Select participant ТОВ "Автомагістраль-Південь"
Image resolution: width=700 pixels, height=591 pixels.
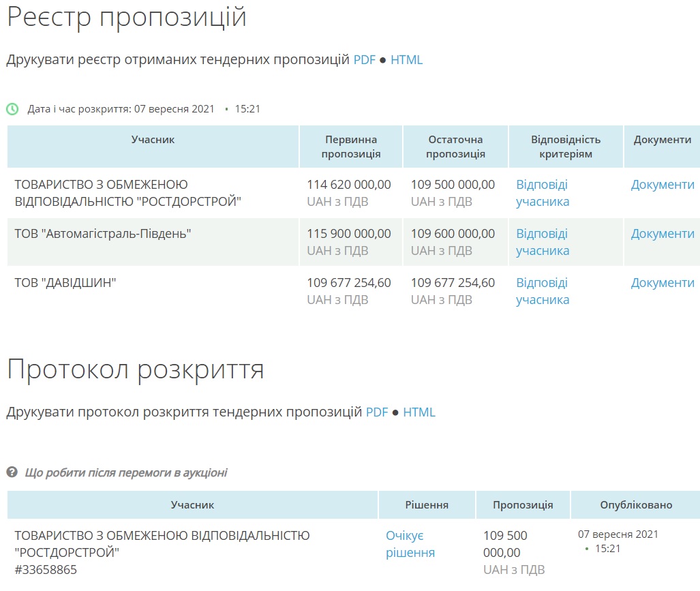[103, 233]
